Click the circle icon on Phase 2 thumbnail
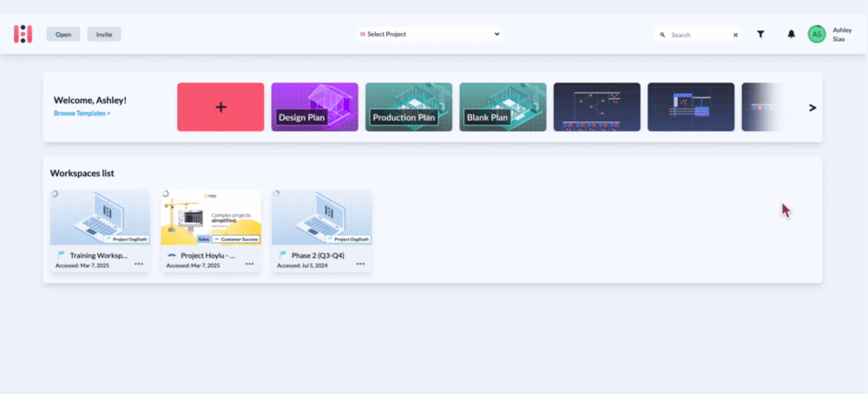 click(276, 194)
